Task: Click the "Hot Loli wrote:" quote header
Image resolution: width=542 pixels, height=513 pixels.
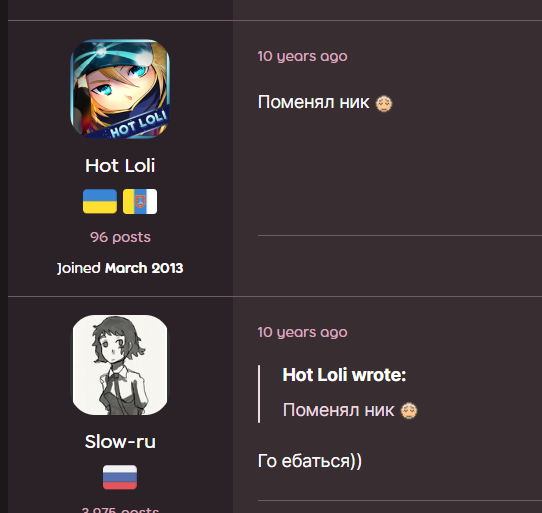Action: pos(344,375)
